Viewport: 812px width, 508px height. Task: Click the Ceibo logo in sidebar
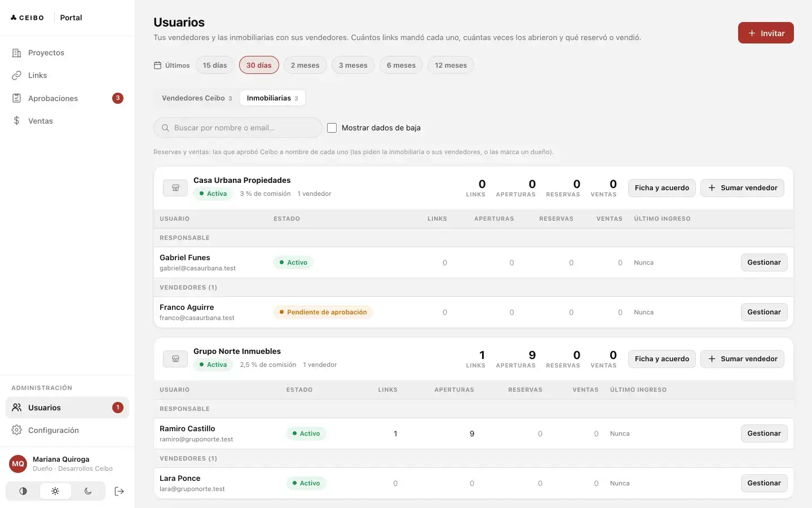[27, 17]
